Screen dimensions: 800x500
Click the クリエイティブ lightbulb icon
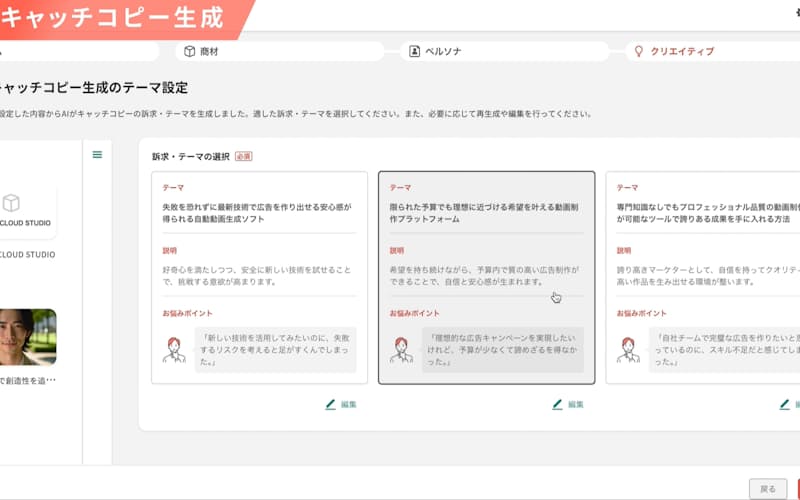[x=638, y=52]
